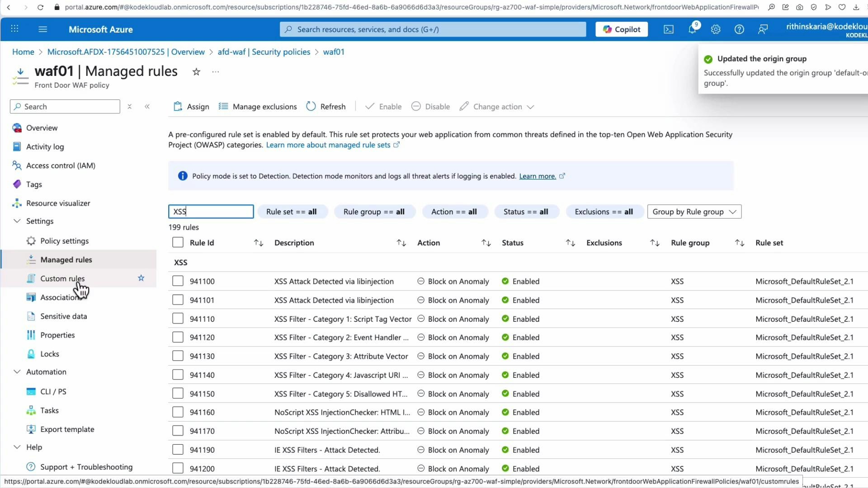Open the notifications bell
868x488 pixels.
click(692, 29)
